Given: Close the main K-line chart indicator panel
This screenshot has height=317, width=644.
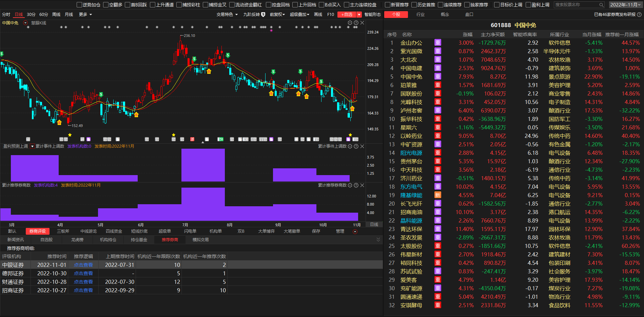Looking at the screenshot, I should (362, 23).
